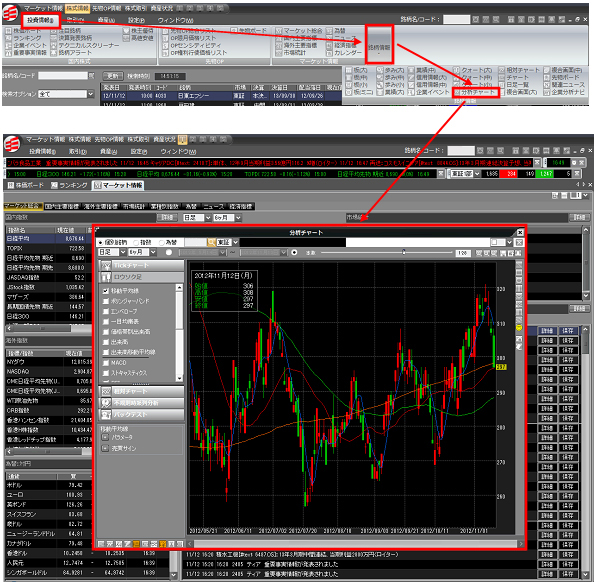The width and height of the screenshot is (594, 582).
Task: Select the 為替 radio button in 分析チャート
Action: (162, 242)
